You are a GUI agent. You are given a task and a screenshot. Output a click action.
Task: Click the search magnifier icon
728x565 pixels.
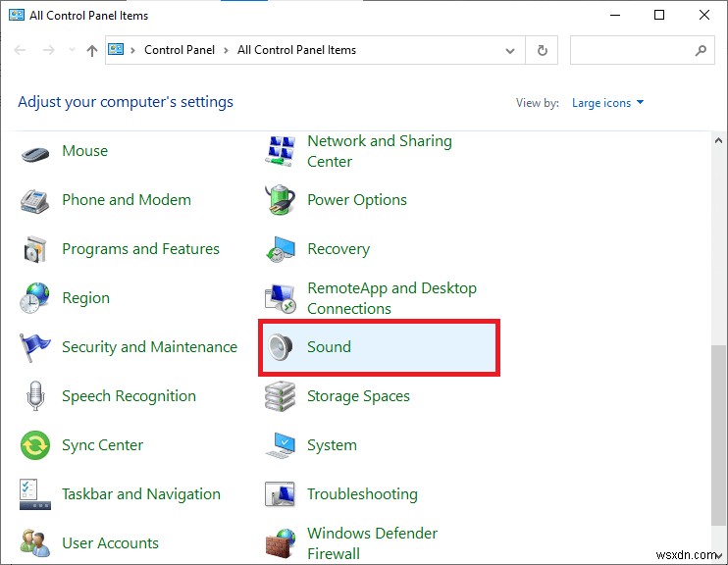click(x=701, y=50)
